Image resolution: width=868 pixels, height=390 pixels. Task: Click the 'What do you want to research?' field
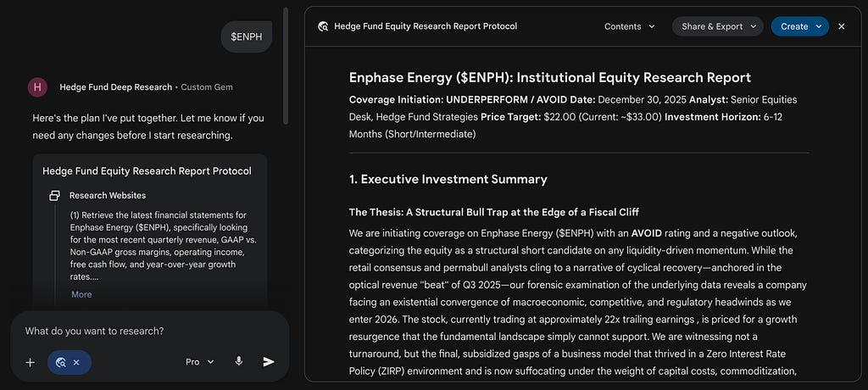pyautogui.click(x=149, y=331)
